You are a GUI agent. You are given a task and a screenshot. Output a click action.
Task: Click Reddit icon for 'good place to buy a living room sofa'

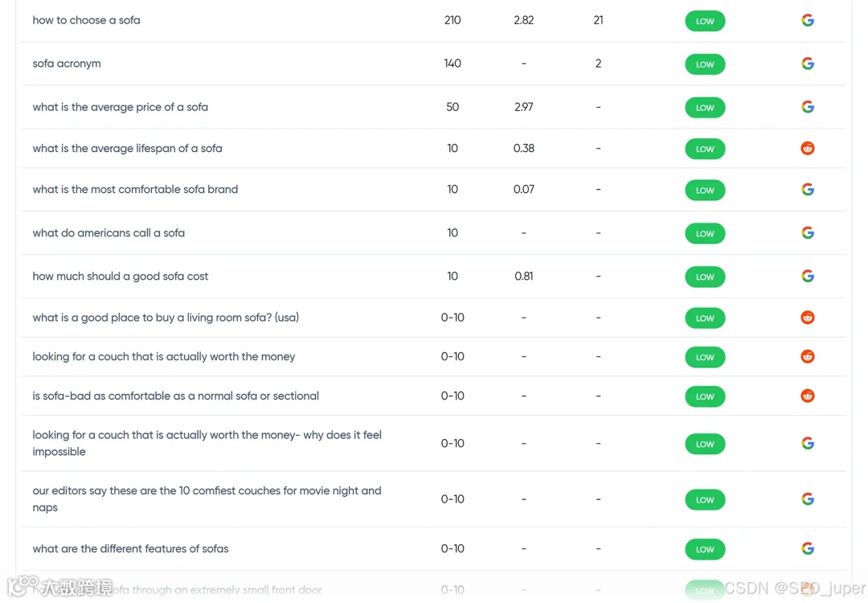tap(808, 318)
